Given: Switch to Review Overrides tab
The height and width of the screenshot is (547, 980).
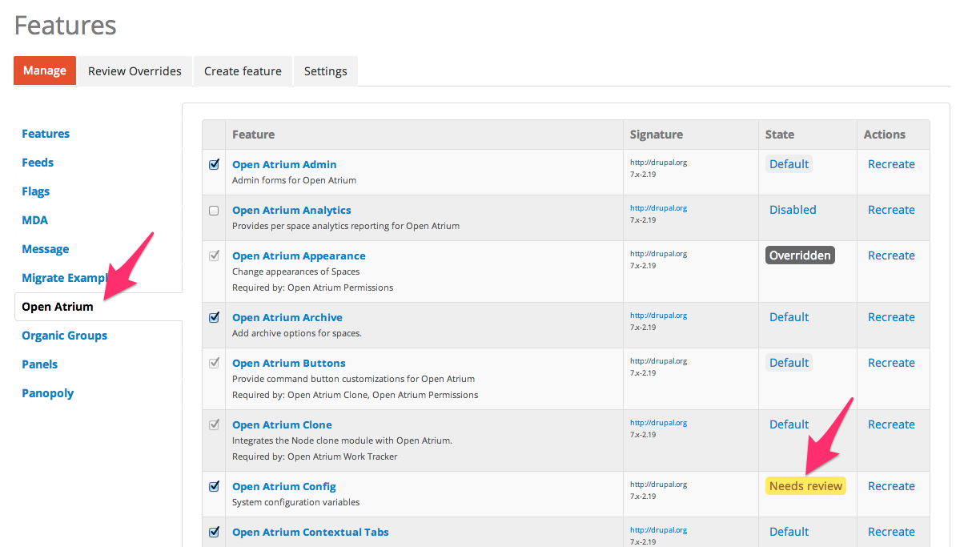Looking at the screenshot, I should (135, 70).
